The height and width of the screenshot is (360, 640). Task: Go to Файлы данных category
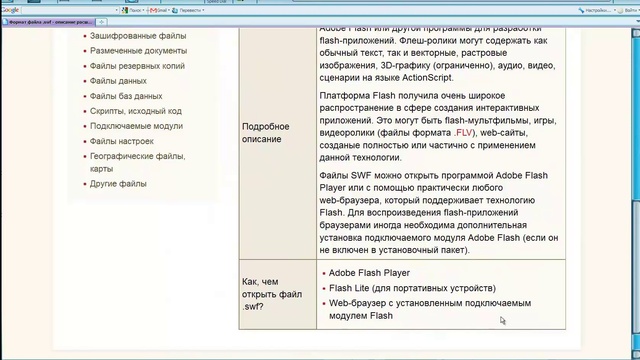[118, 81]
